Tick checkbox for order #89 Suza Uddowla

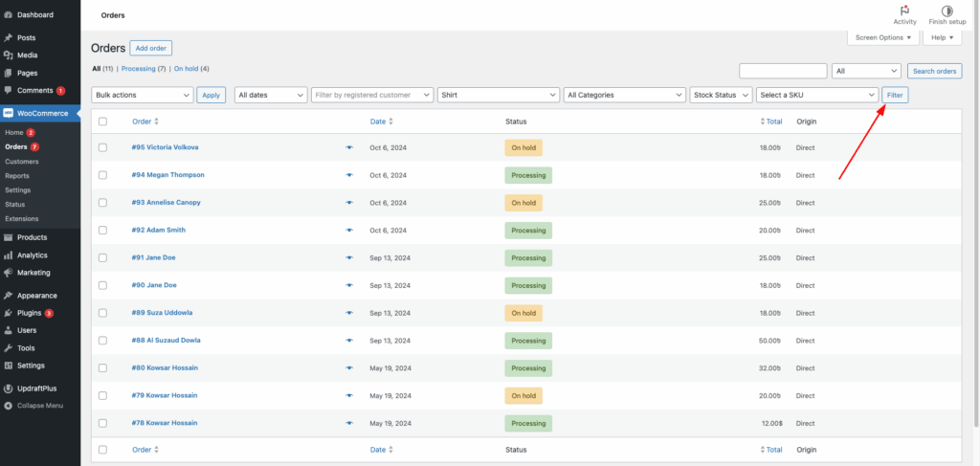tap(103, 313)
